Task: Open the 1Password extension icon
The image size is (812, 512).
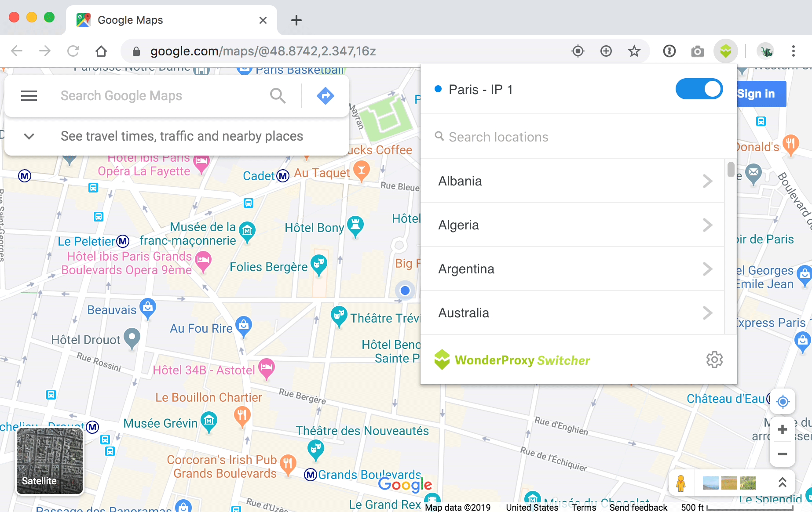Action: [x=669, y=51]
